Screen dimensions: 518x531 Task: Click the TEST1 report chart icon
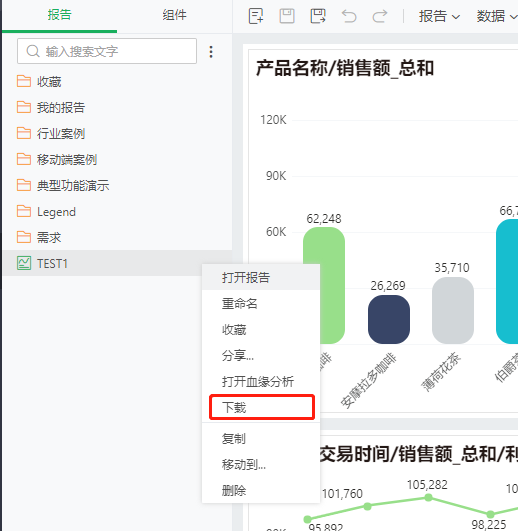coord(24,263)
